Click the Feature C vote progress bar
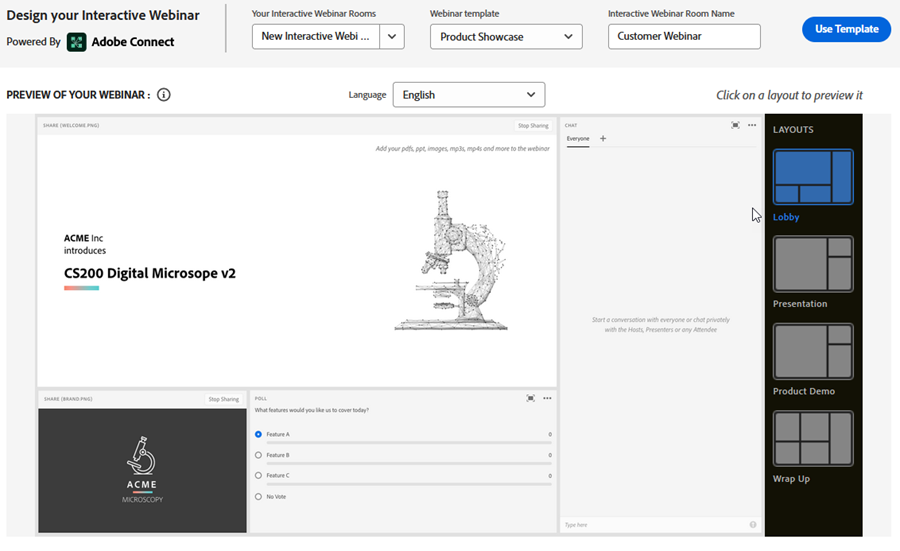Image resolution: width=900 pixels, height=551 pixels. tap(409, 484)
